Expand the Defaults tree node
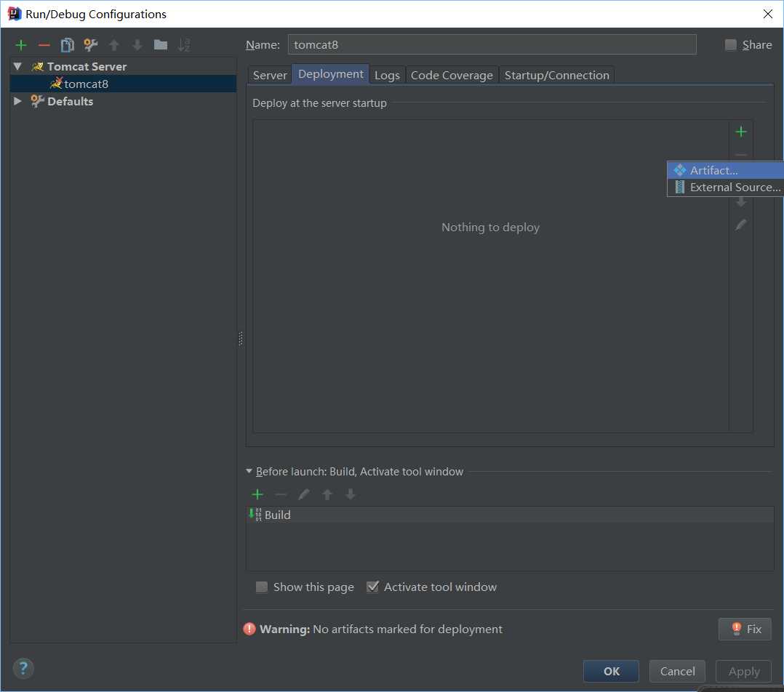784x692 pixels. [x=17, y=102]
